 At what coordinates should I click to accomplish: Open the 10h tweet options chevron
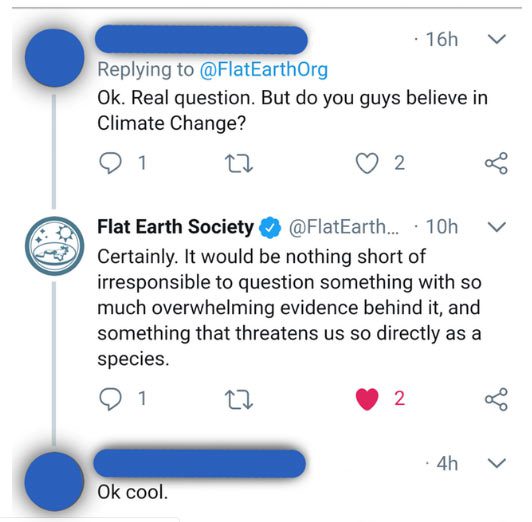coord(497,227)
